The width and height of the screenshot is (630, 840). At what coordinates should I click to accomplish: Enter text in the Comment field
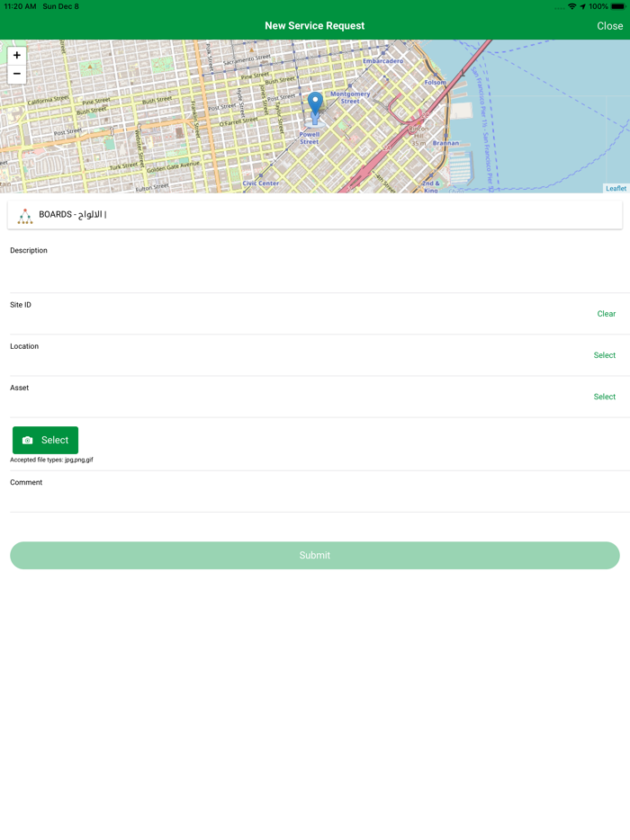coord(315,499)
